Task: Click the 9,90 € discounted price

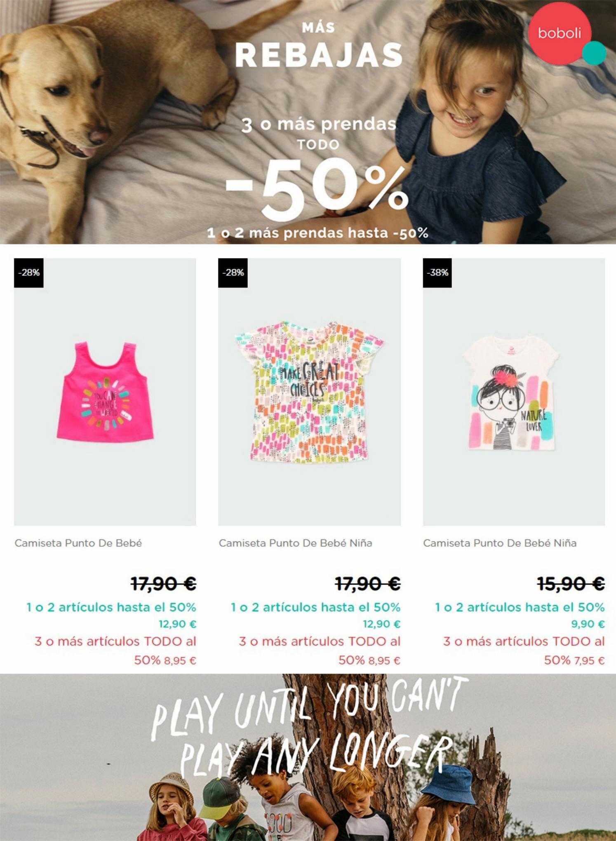Action: pyautogui.click(x=588, y=624)
